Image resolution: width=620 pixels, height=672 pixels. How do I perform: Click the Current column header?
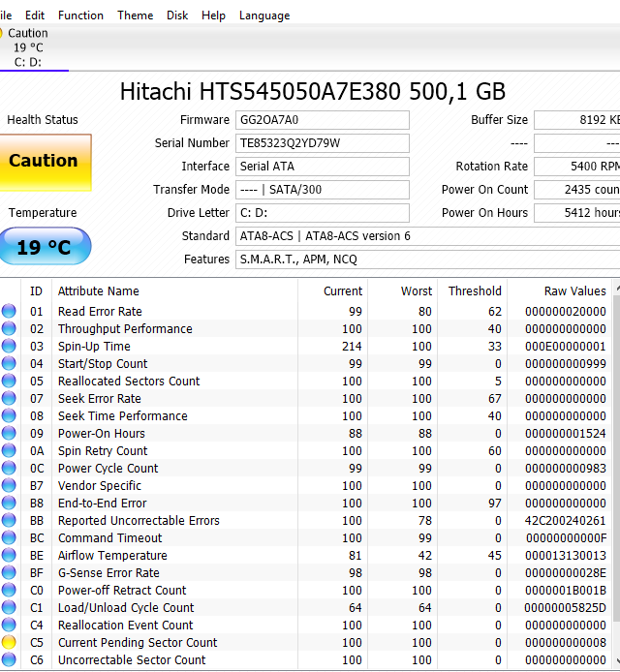[332, 291]
